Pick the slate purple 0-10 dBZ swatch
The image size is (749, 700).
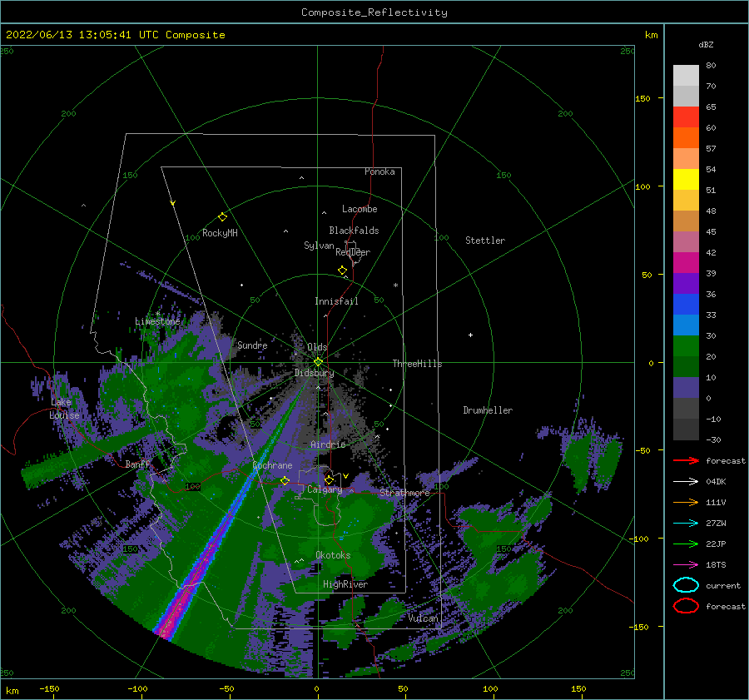(686, 388)
